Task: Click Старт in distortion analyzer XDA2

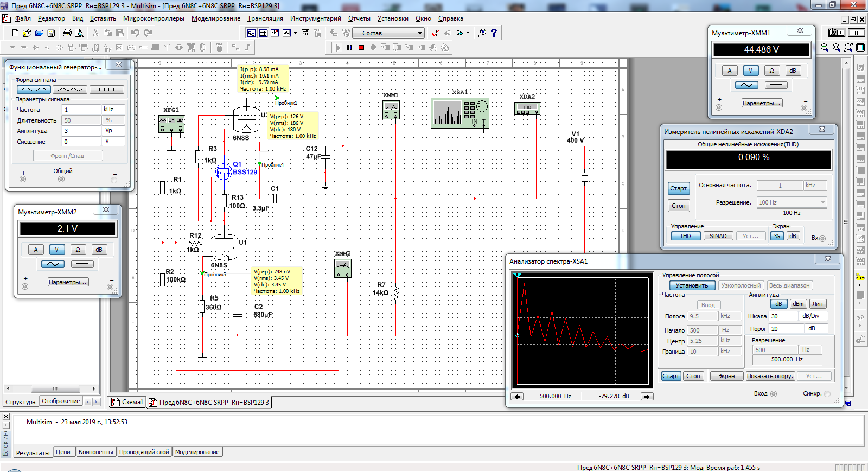Action: pyautogui.click(x=679, y=188)
